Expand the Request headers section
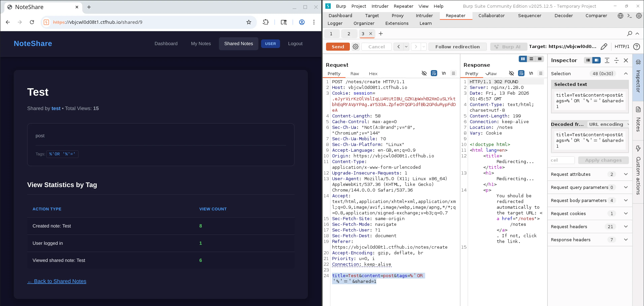Screen dimensions: 644x306 pos(626,227)
